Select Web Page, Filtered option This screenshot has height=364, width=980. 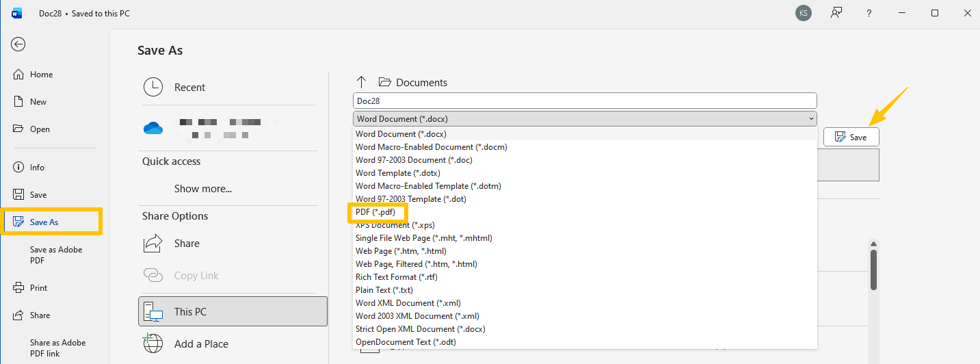pos(585,264)
